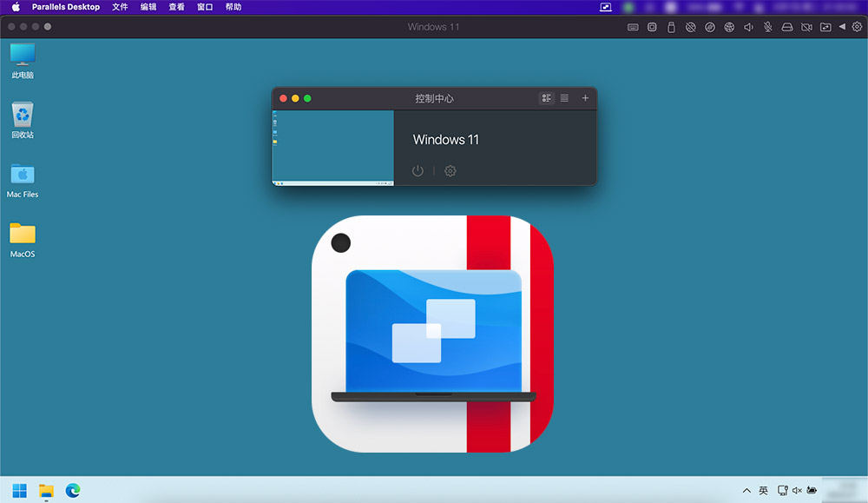Select the 回收站 recycle bin icon
868x503 pixels.
point(23,120)
